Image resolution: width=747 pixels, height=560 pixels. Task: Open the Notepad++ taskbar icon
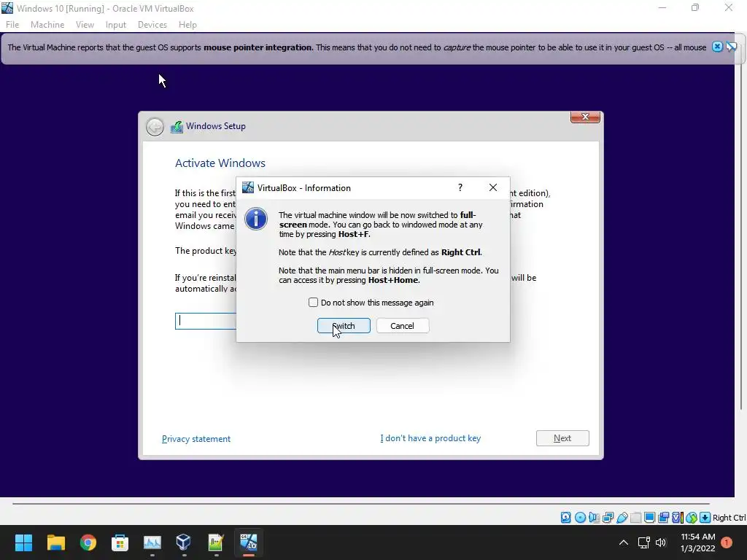(x=216, y=542)
